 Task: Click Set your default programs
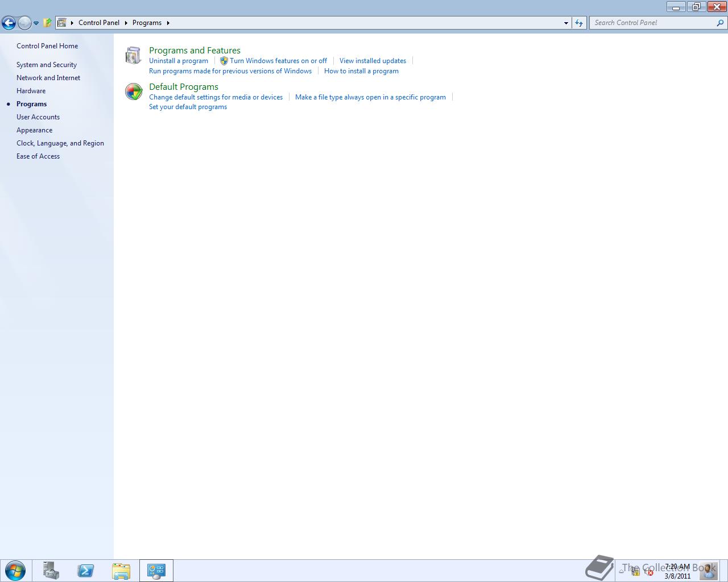[x=188, y=107]
